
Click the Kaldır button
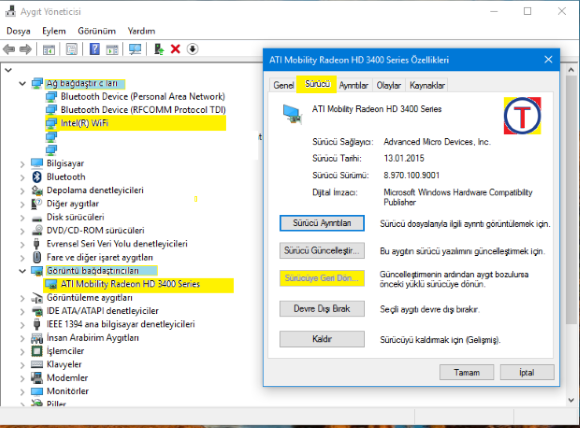[x=322, y=339]
